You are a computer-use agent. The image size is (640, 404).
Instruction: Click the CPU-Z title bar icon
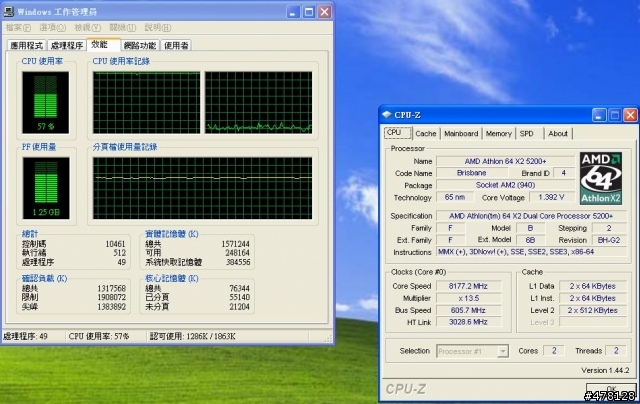(x=387, y=115)
